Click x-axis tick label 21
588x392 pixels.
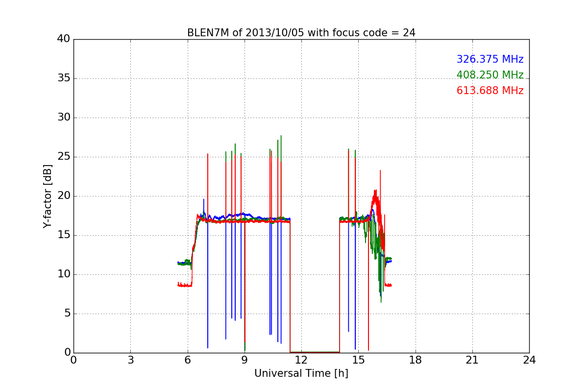click(472, 360)
